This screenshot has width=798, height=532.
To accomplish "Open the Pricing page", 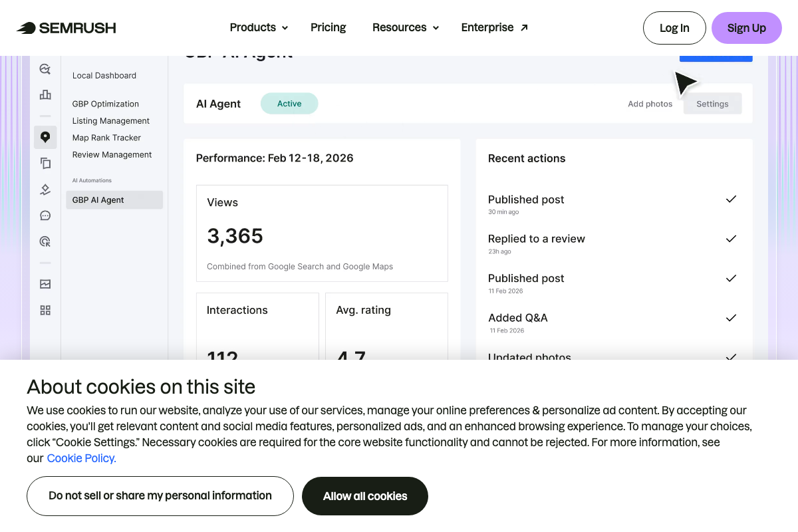I will coord(328,27).
